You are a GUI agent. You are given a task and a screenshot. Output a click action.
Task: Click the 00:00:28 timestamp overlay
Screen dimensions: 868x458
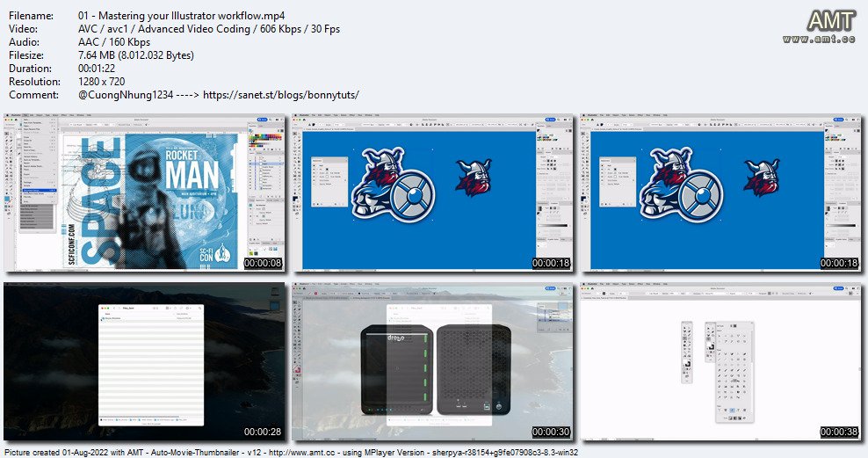click(263, 432)
